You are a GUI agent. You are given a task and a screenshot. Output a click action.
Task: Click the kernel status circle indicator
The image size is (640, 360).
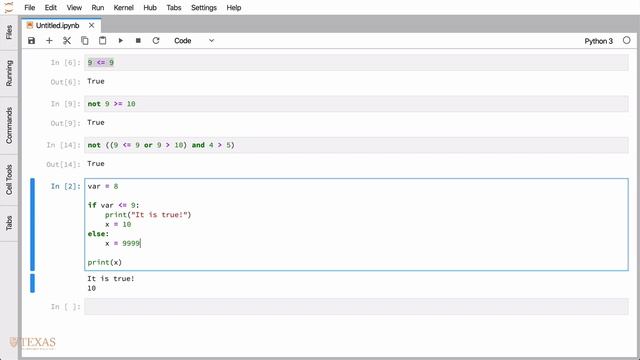tap(627, 40)
